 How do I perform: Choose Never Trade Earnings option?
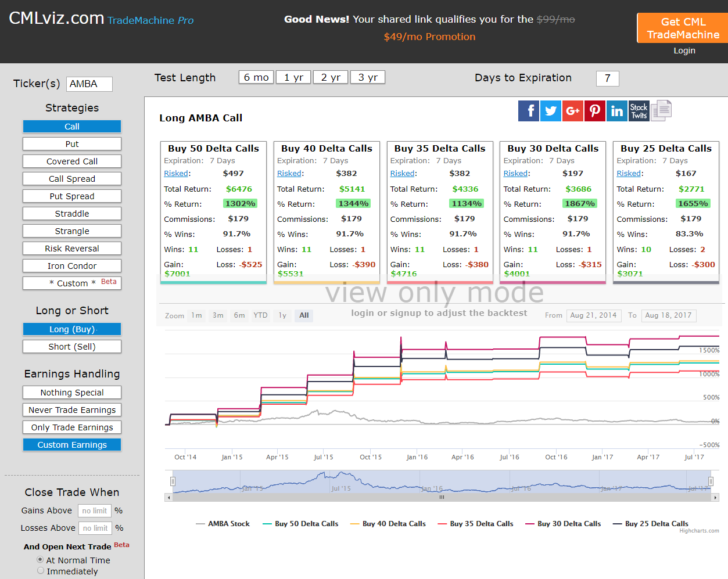72,410
